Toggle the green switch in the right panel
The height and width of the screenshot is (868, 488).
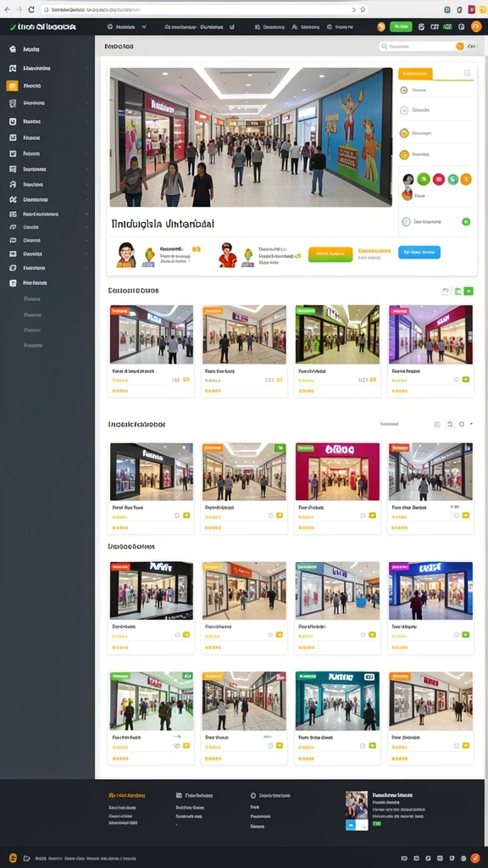(x=466, y=221)
